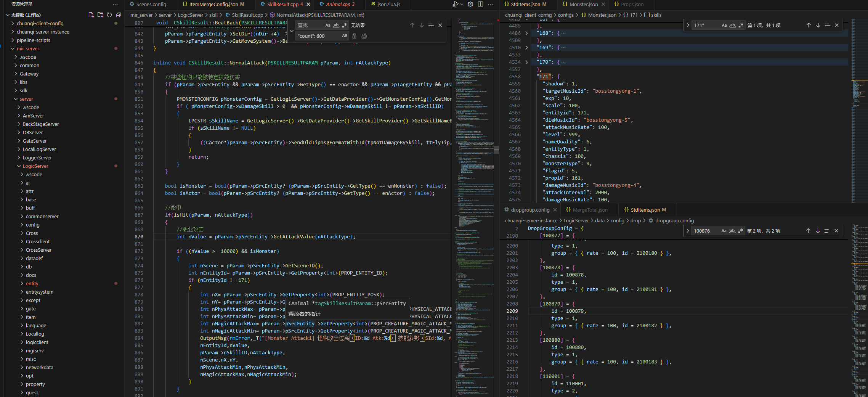Open the entitysystem folder
868x397 pixels.
pyautogui.click(x=40, y=292)
